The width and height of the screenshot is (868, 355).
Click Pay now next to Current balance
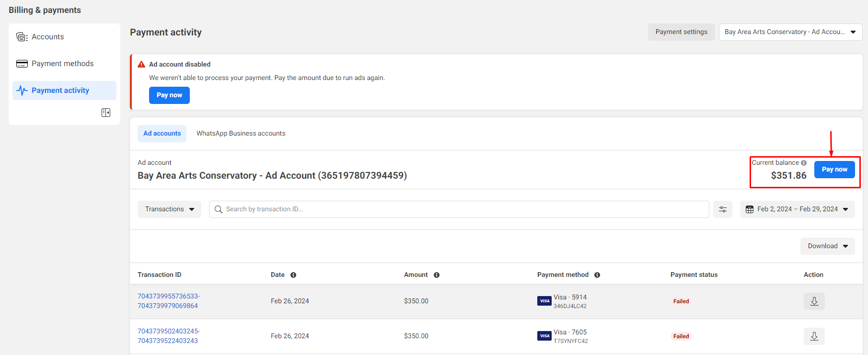point(834,170)
